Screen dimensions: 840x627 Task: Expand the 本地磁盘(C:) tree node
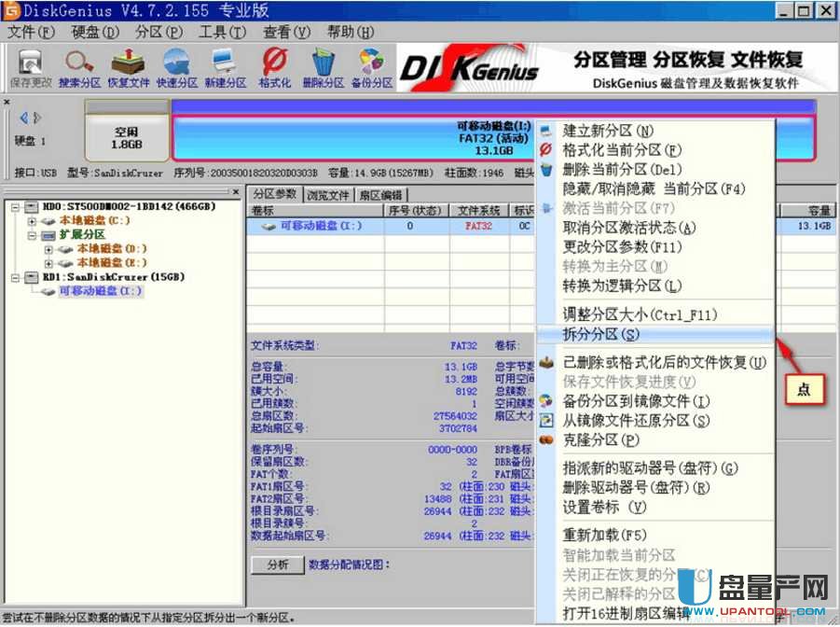click(x=33, y=221)
